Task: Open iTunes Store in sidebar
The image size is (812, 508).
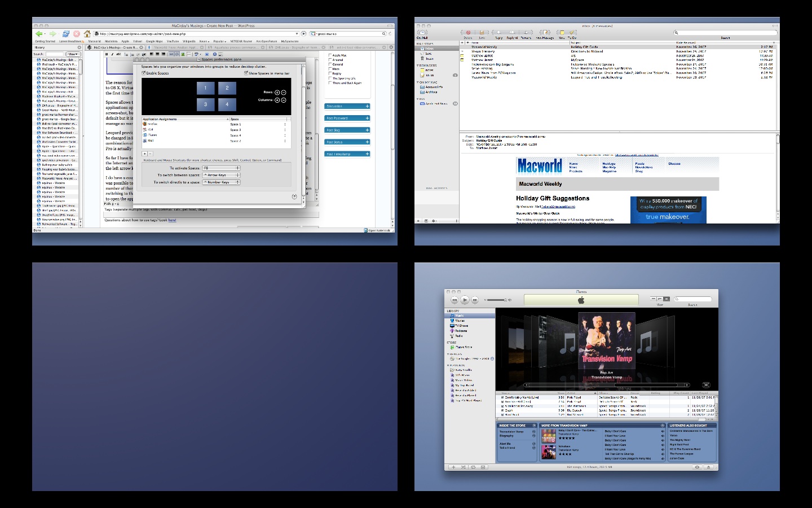Action: (x=464, y=347)
